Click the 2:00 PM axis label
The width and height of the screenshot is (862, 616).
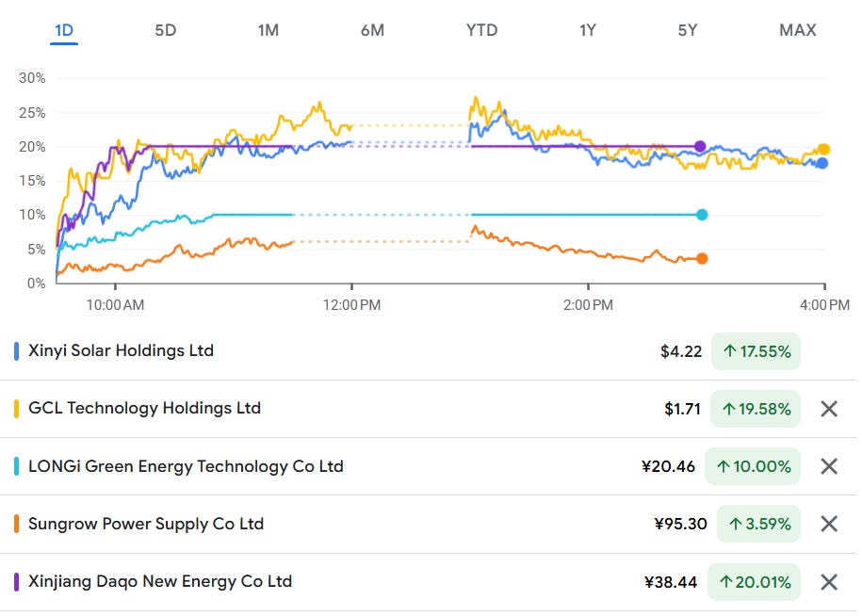point(588,305)
